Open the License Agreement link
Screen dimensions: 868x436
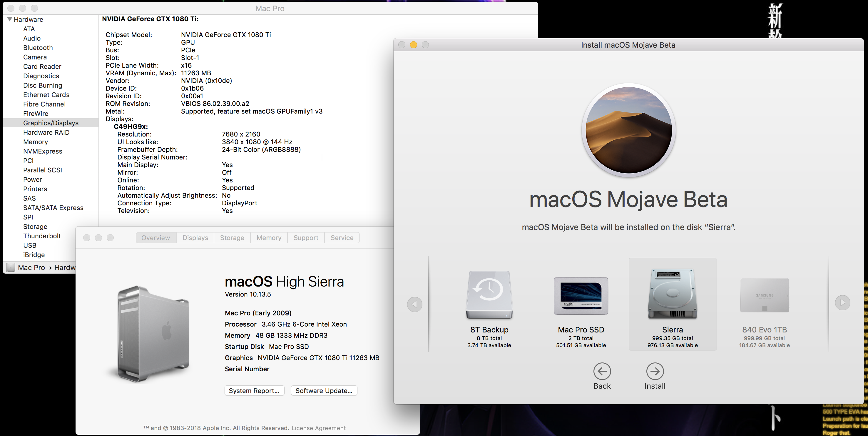pos(318,428)
